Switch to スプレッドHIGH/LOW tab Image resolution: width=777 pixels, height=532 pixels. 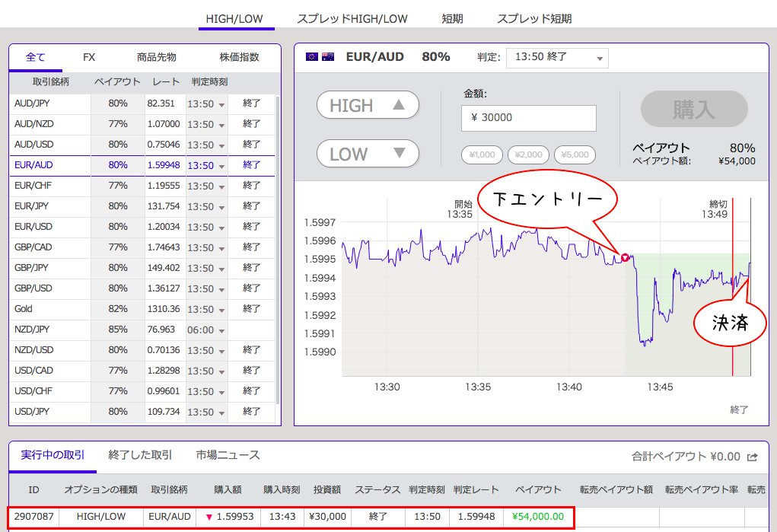[x=352, y=18]
